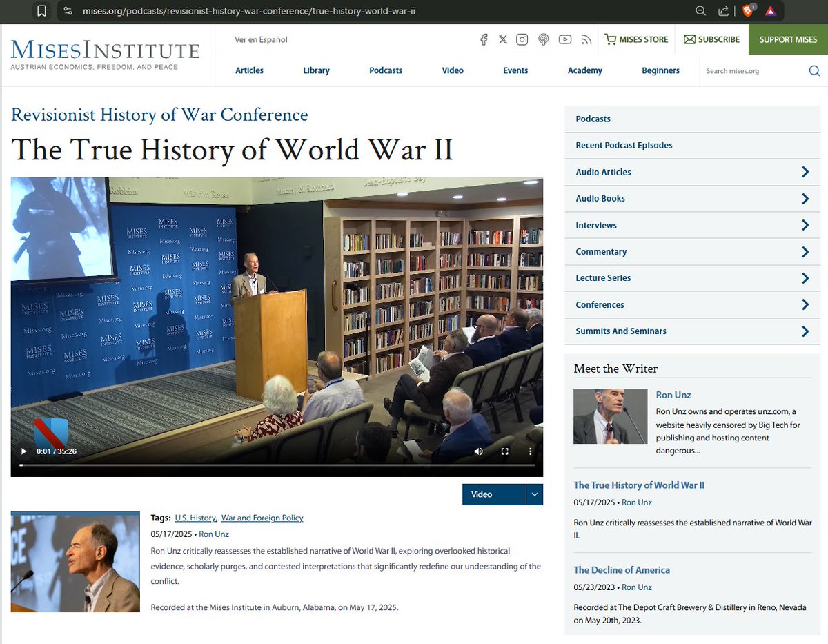
Task: Open site information icon in address bar
Action: coord(67,10)
